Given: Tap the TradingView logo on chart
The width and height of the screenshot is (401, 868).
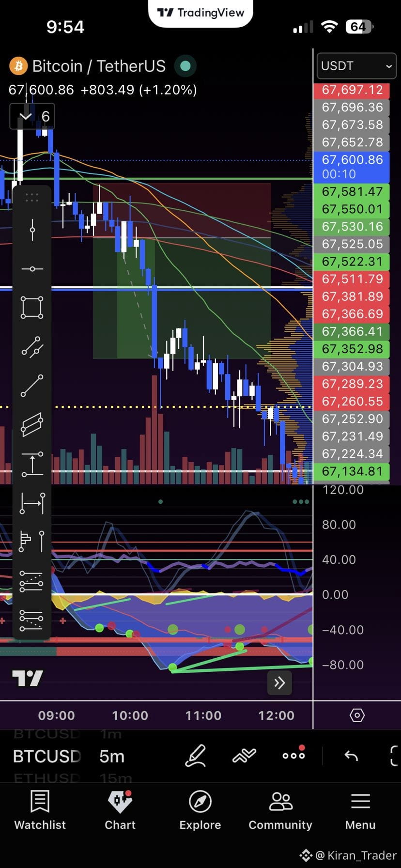Looking at the screenshot, I should pos(28,678).
